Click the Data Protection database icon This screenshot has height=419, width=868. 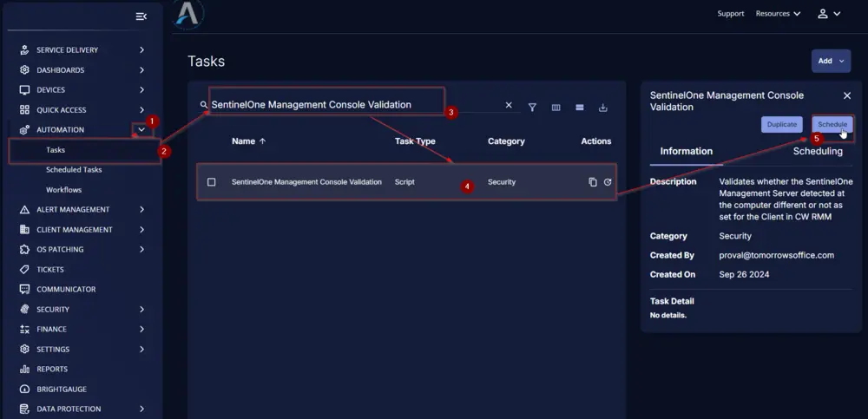pyautogui.click(x=24, y=409)
